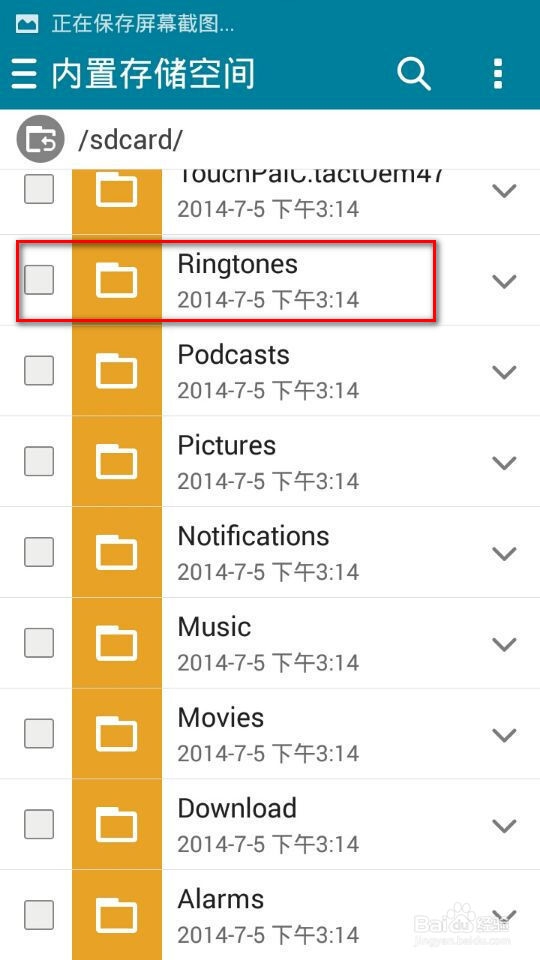Open the hamburger navigation menu
Image resolution: width=540 pixels, height=960 pixels.
[24, 74]
